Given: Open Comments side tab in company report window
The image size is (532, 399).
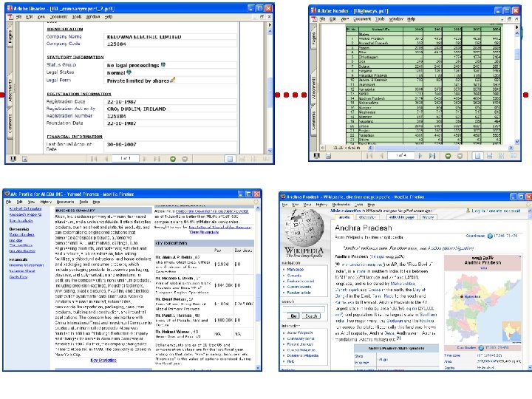Looking at the screenshot, I should pos(10,123).
